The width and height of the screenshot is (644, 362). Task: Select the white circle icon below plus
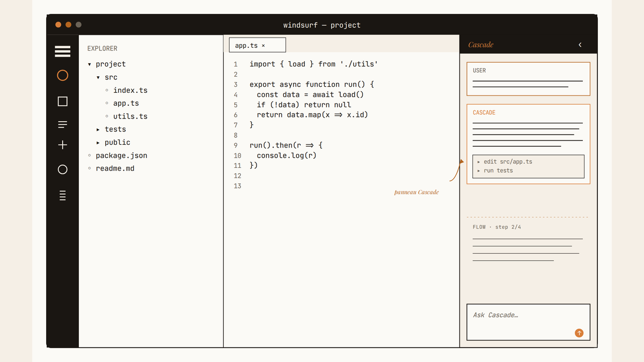click(x=62, y=169)
